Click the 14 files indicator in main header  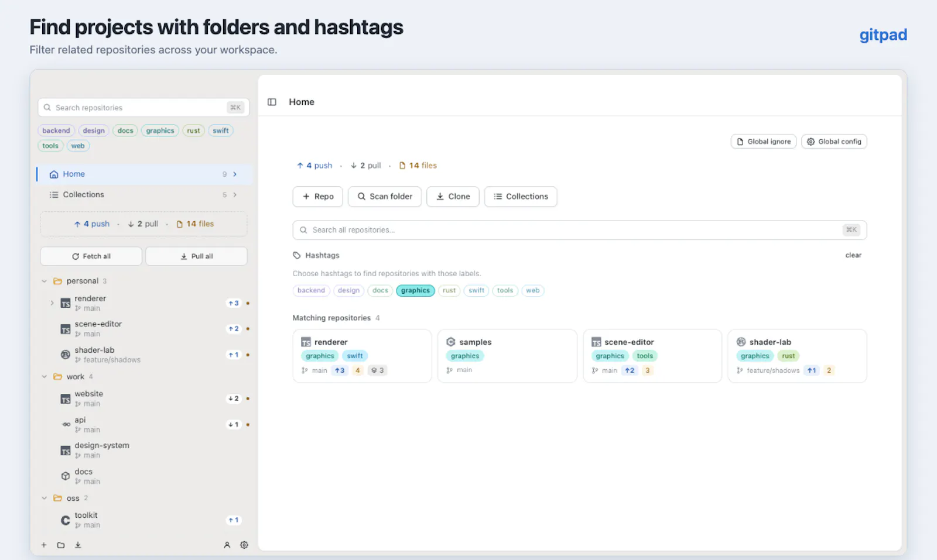tap(418, 166)
